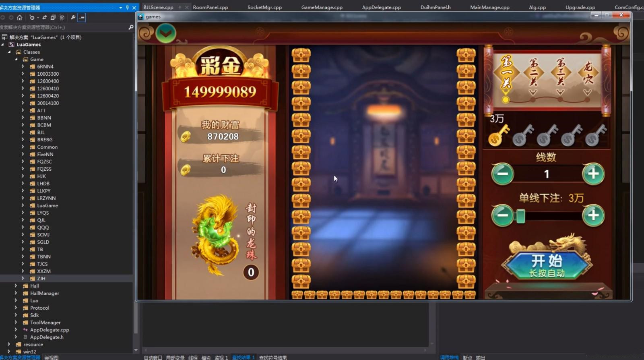This screenshot has width=644, height=360.
Task: Select the first gold key icon
Action: click(499, 135)
